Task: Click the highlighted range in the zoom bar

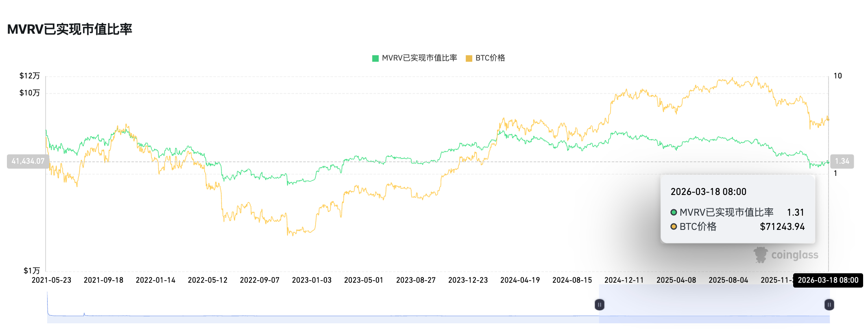Action: click(714, 305)
